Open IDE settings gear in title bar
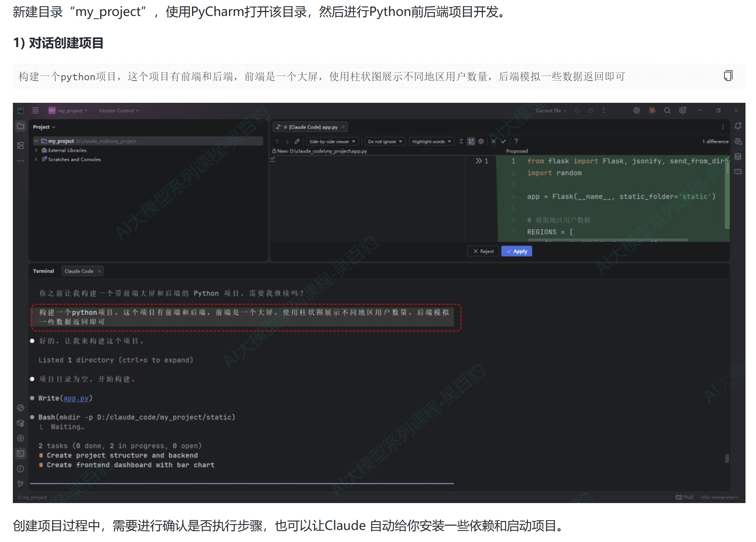The image size is (756, 542). [x=682, y=111]
